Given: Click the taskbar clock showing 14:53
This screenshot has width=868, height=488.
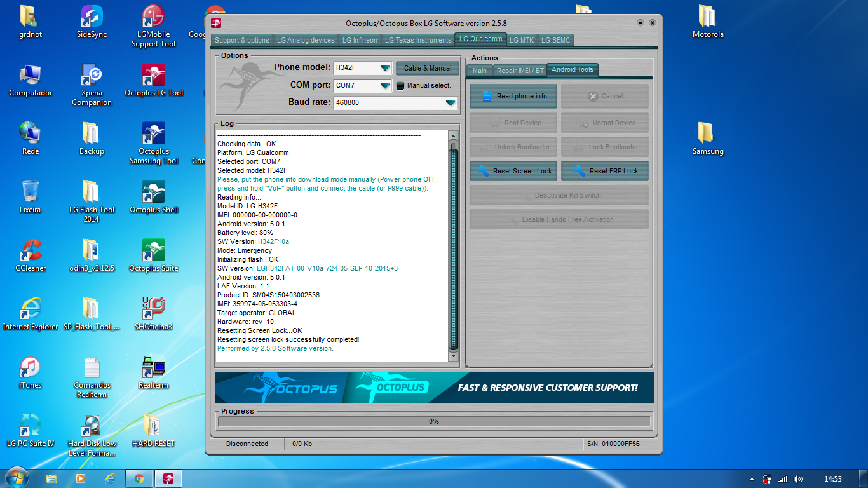Looking at the screenshot, I should pyautogui.click(x=832, y=479).
